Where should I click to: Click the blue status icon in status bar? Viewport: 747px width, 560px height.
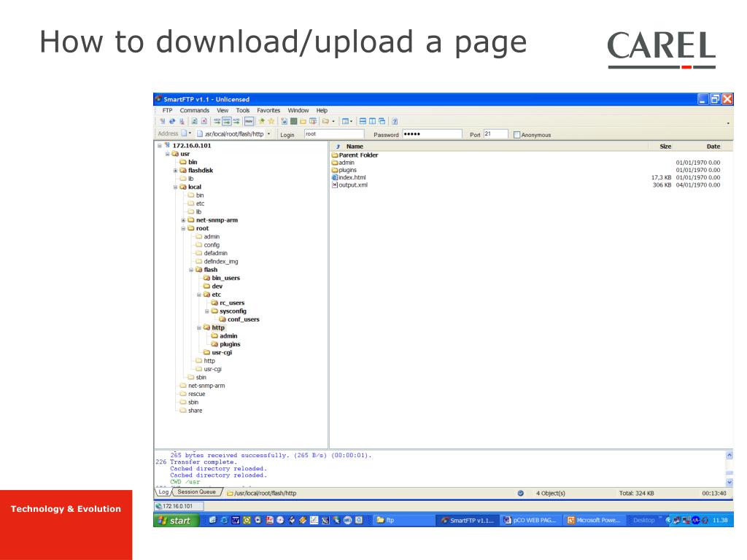[520, 494]
